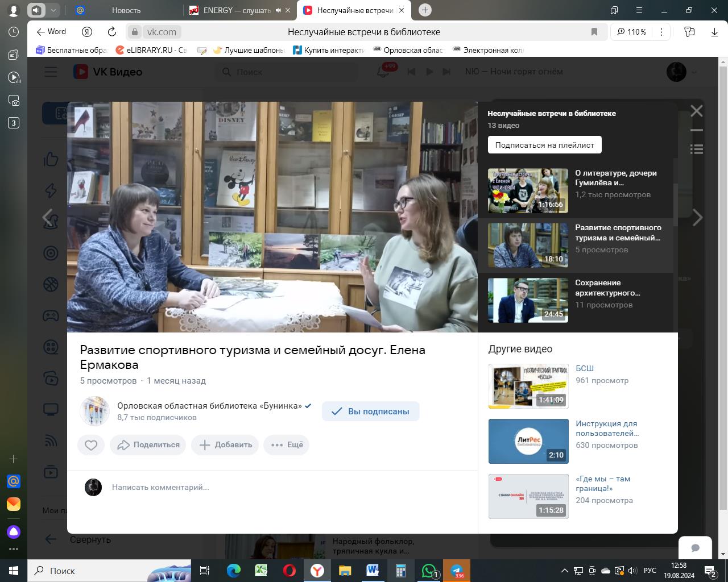Click the browser page reload icon
This screenshot has width=728, height=582.
tap(112, 32)
